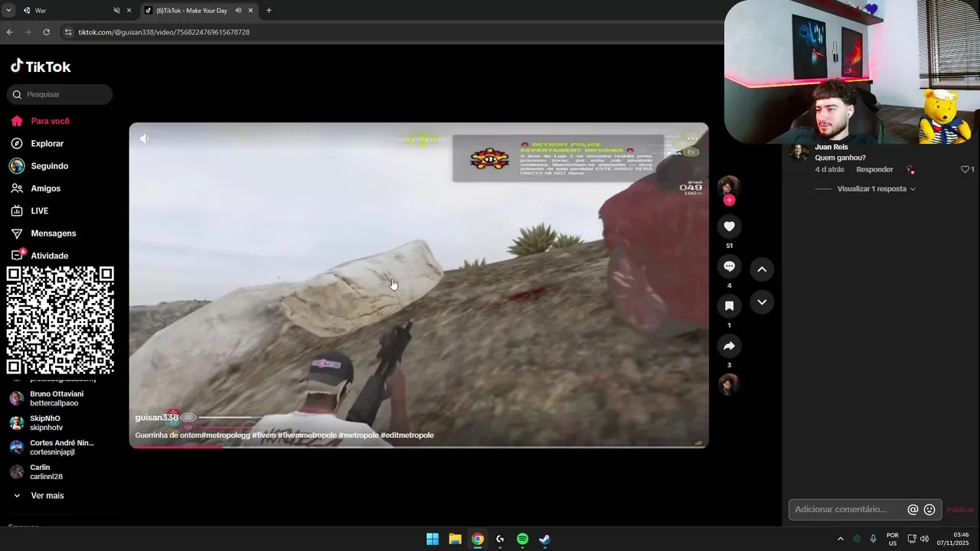Click the Publicar button

click(x=960, y=510)
